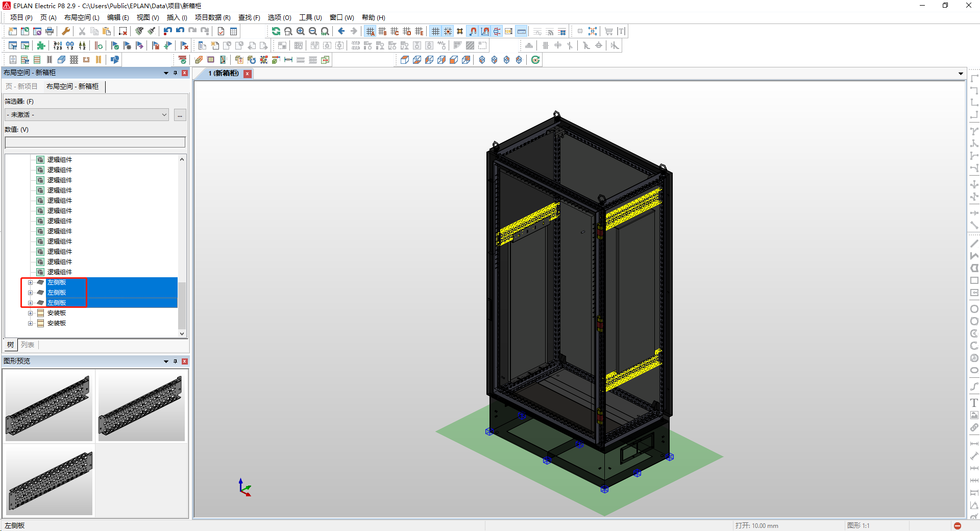The height and width of the screenshot is (531, 980).
Task: Open the 工具(U) menu
Action: click(312, 17)
